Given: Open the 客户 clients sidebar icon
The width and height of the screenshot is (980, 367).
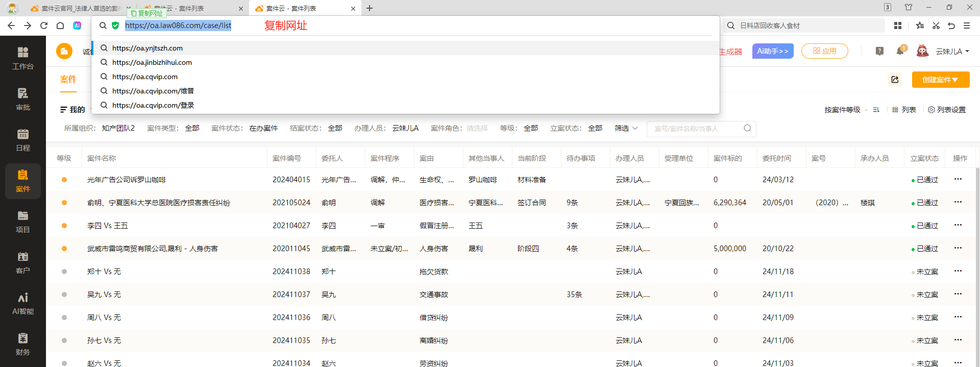Looking at the screenshot, I should (23, 262).
